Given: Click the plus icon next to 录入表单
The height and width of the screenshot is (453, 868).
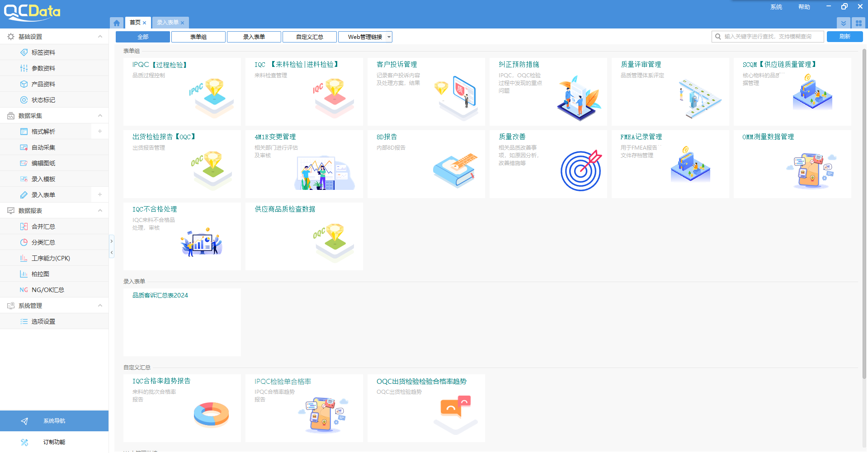Looking at the screenshot, I should (x=100, y=194).
